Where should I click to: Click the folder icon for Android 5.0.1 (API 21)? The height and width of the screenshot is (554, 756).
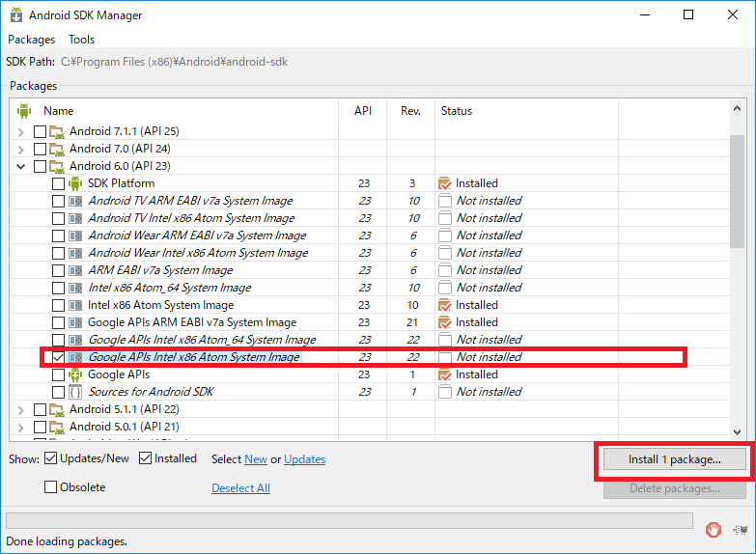tap(57, 427)
